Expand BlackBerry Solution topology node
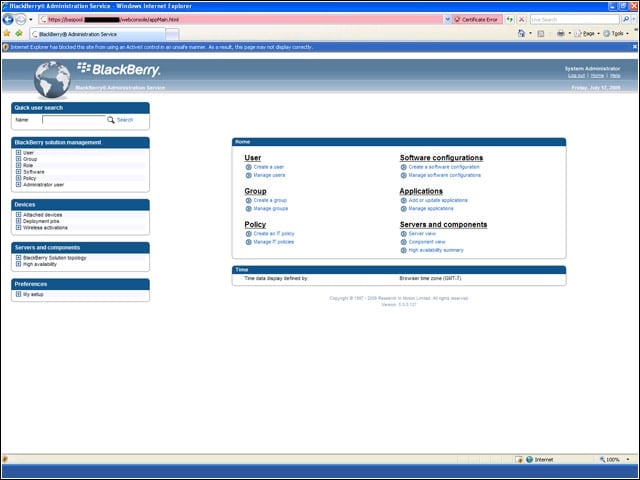This screenshot has height=480, width=640. tap(18, 258)
